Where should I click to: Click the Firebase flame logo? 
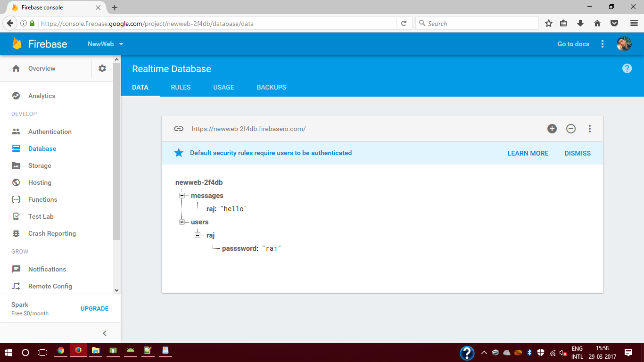tap(17, 44)
